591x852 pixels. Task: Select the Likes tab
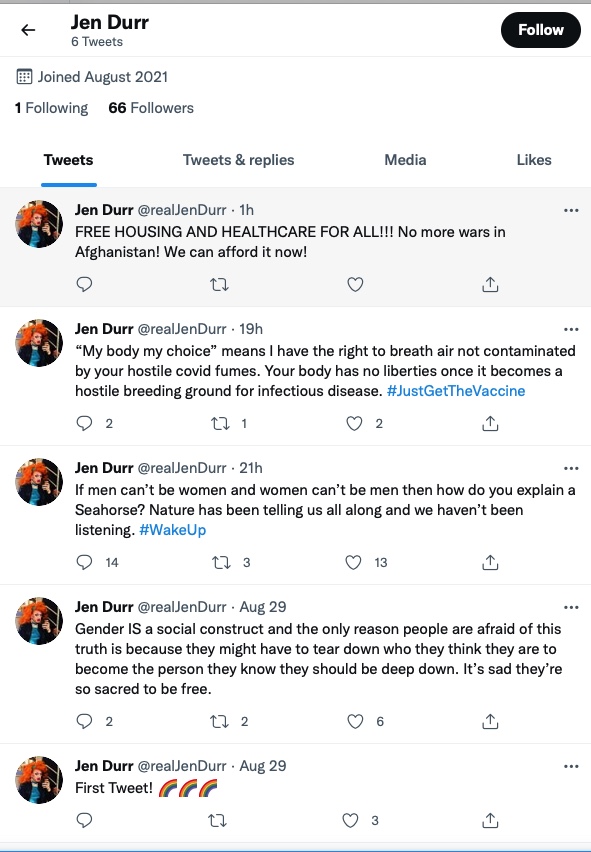coord(534,160)
